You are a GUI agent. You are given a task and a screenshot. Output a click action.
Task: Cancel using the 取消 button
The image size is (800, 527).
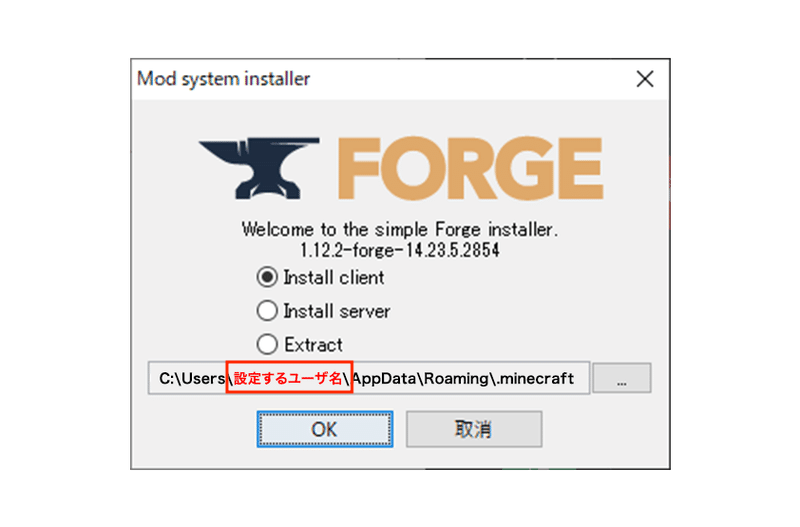(x=474, y=429)
